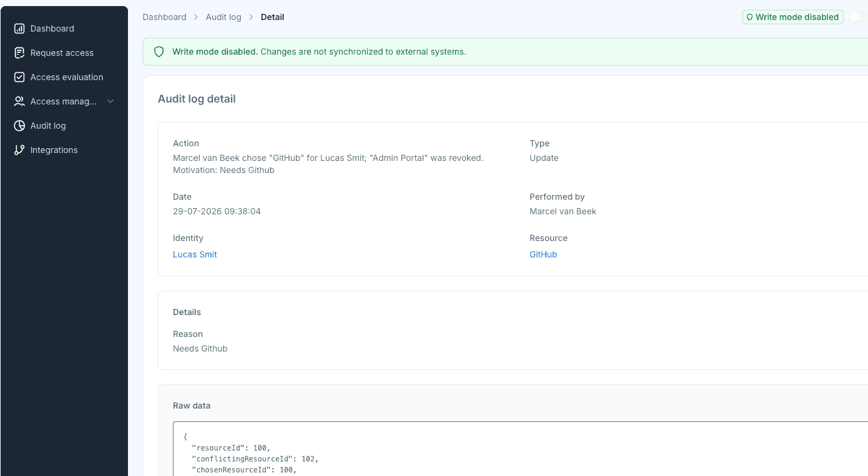Select the Access evaluation checkmark icon

click(x=19, y=77)
